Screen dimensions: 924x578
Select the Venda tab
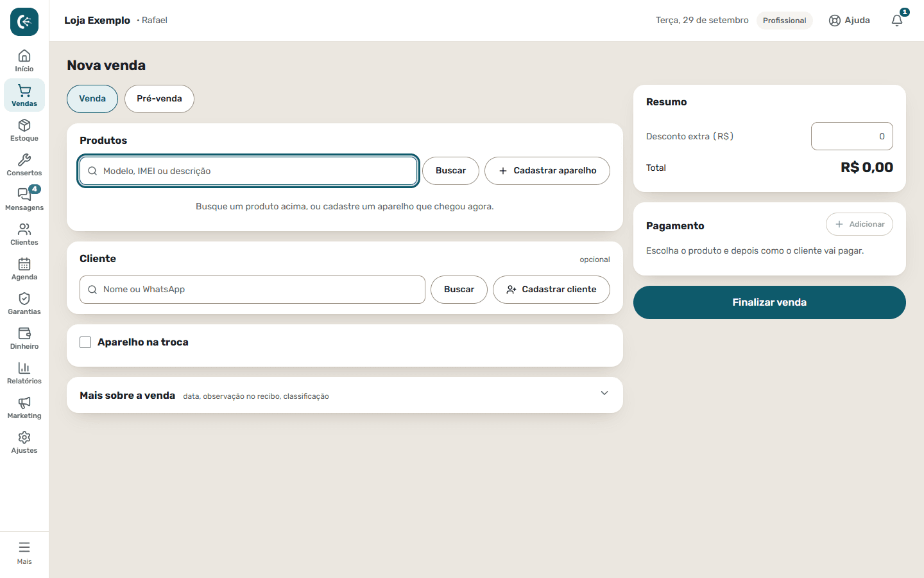pyautogui.click(x=92, y=99)
